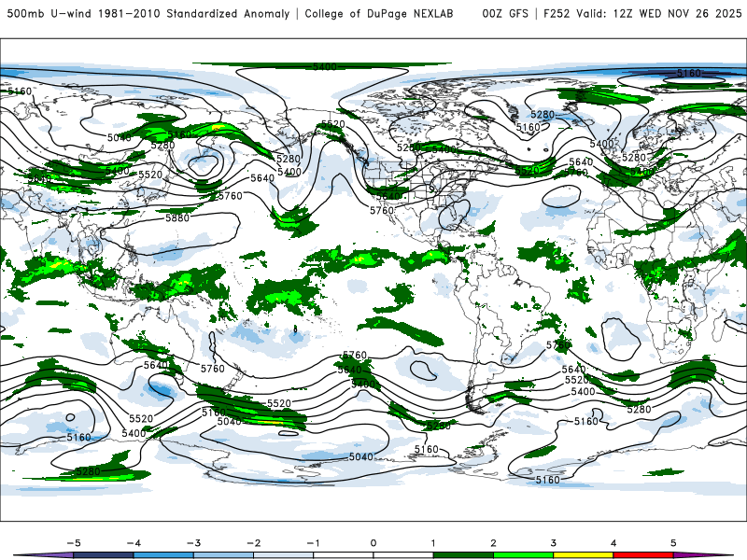Click the "College of DuPage NEXLAB" title text
747x560 pixels.
tap(379, 13)
